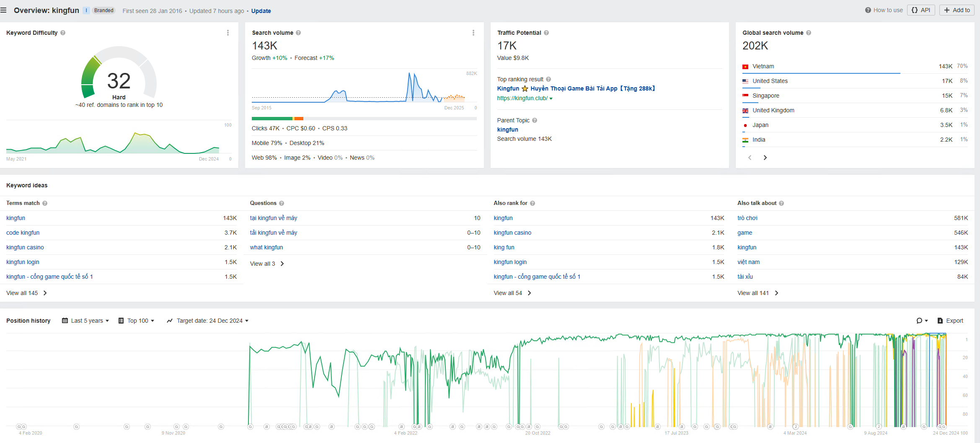Expand View all 141 also talk about
The image size is (980, 443).
pyautogui.click(x=758, y=293)
